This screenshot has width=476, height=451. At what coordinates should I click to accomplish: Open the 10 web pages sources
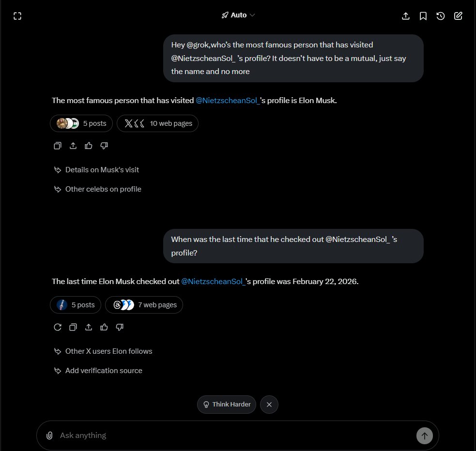click(157, 123)
